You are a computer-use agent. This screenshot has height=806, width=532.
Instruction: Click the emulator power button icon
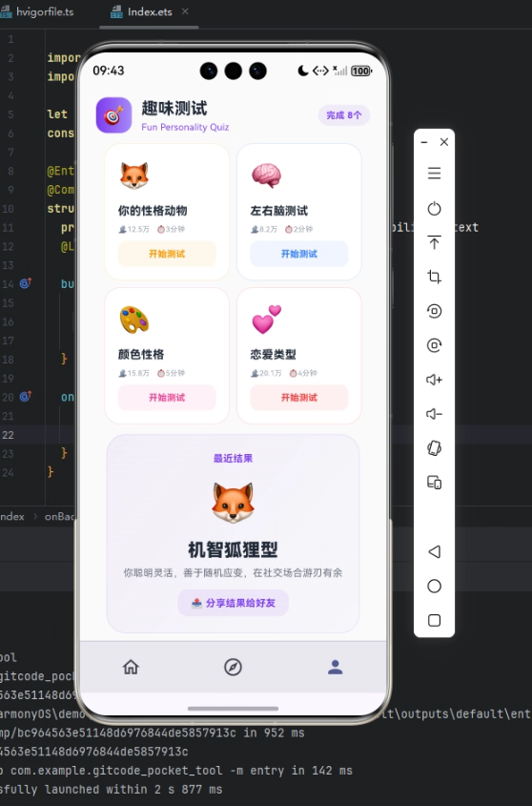[434, 208]
